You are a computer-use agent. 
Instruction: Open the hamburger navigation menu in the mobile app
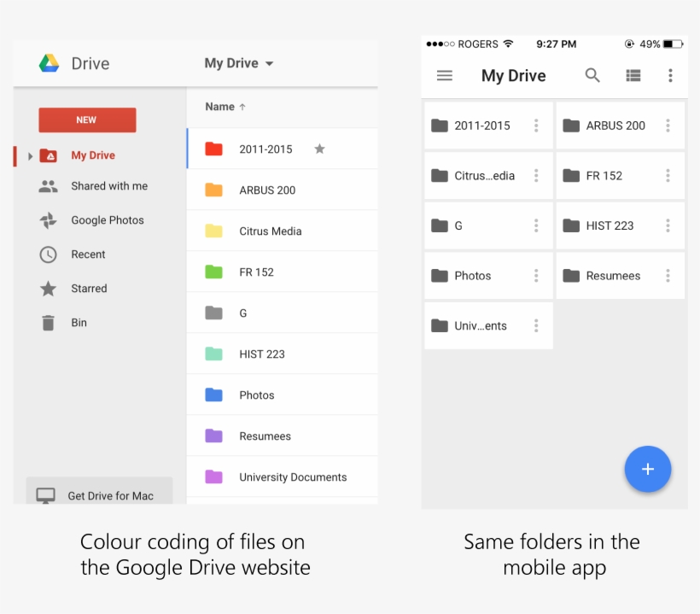[445, 75]
